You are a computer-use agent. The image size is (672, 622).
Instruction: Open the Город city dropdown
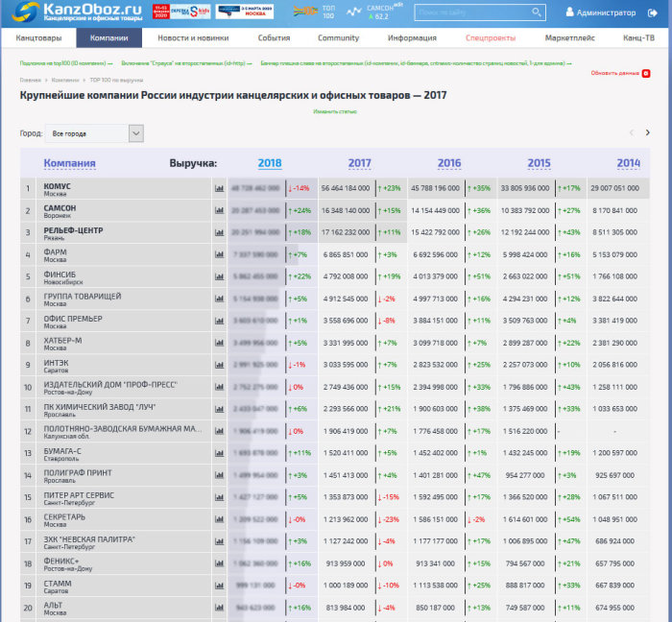pyautogui.click(x=94, y=133)
